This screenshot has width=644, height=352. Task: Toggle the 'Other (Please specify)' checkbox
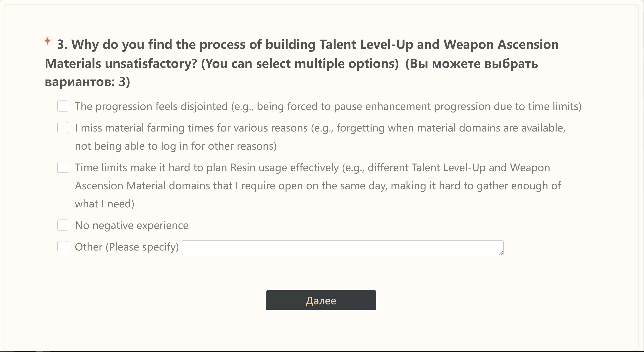(x=63, y=247)
